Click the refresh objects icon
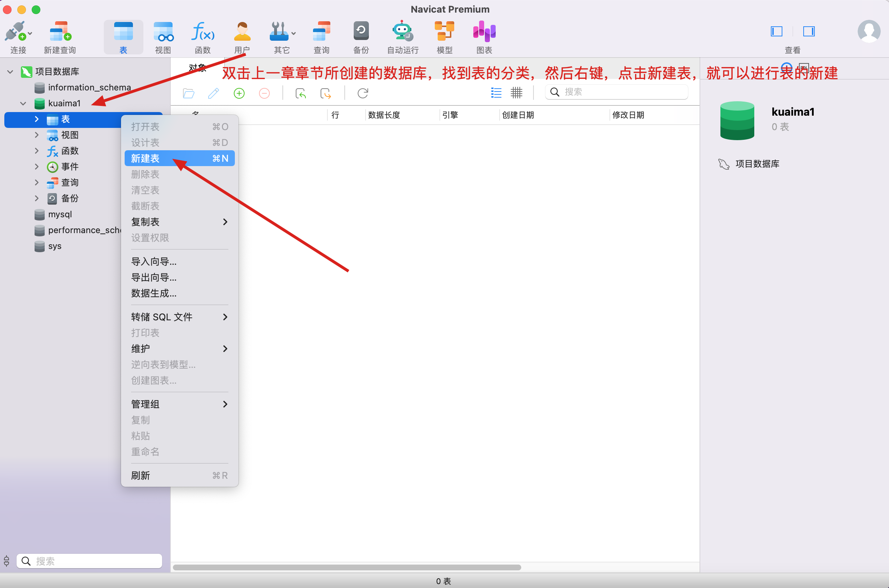 [x=363, y=93]
